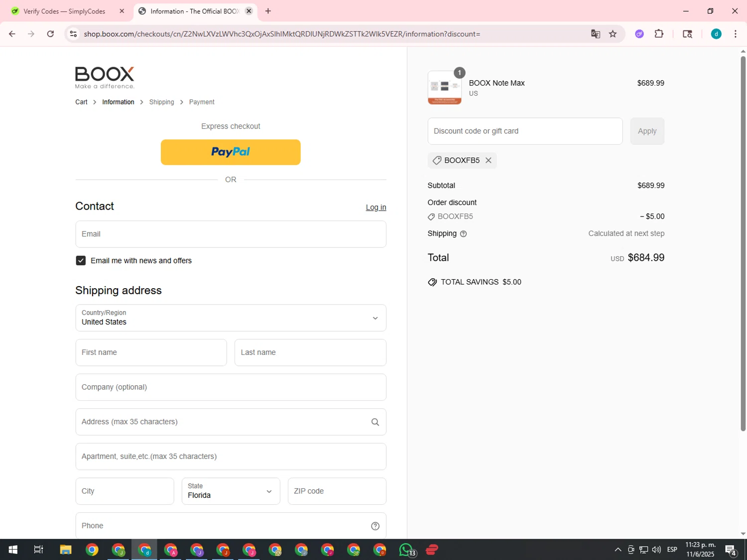Screen dimensions: 747x560
Task: Click the City field
Action: [x=124, y=491]
